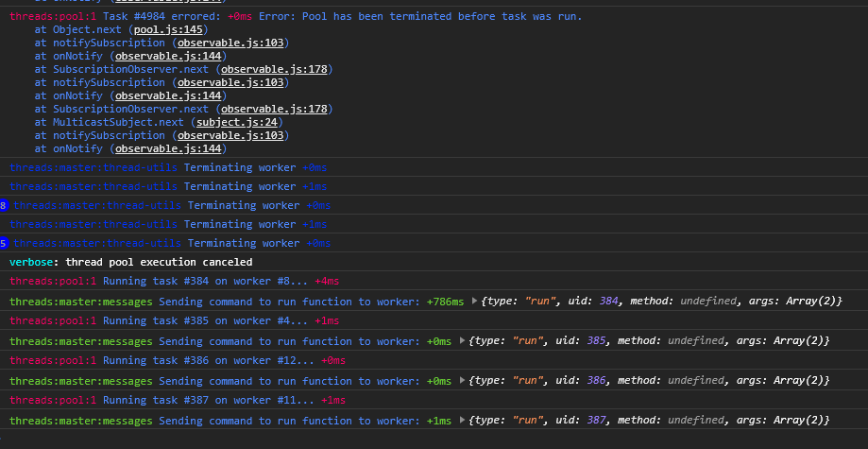Screen dimensions: 868x449
Task: Click 'Terminating worker' in the row with badge 8
Action: (244, 206)
